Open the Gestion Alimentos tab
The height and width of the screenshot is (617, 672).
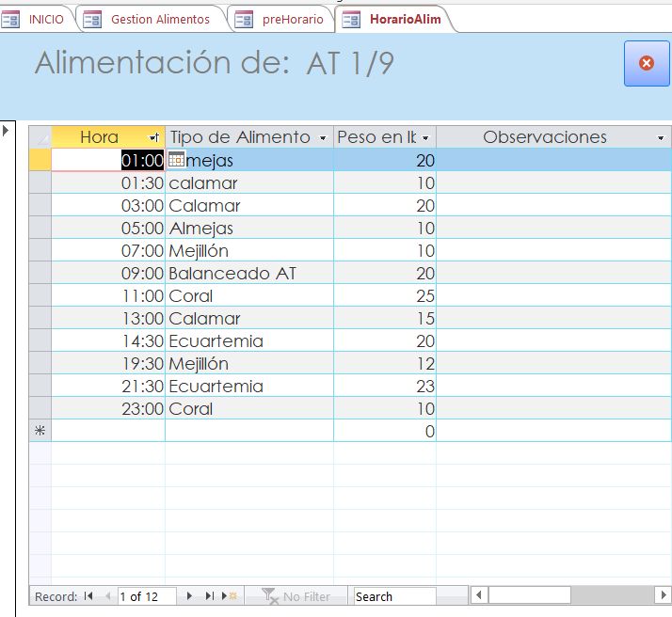click(x=152, y=19)
